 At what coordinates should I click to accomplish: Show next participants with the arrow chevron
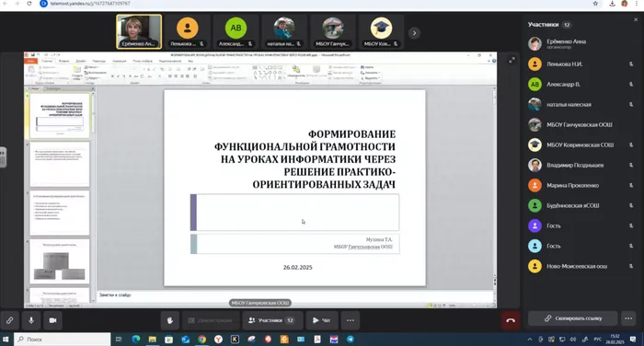coord(414,33)
